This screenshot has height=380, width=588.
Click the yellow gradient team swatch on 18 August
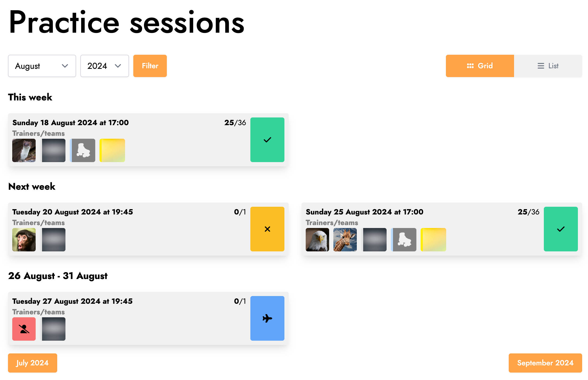(112, 150)
